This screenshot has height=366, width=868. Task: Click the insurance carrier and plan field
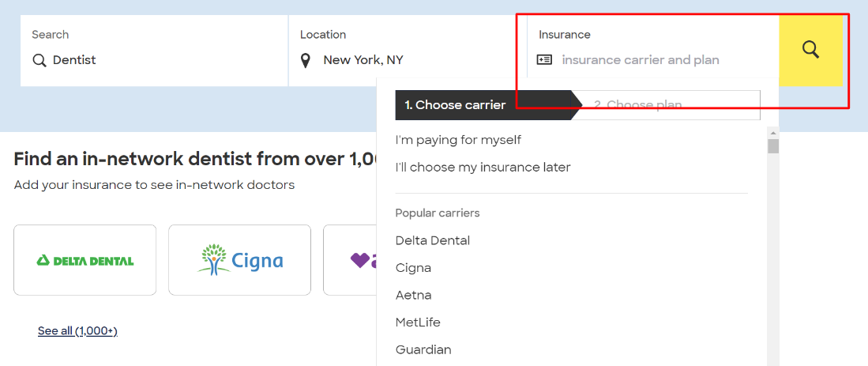click(x=641, y=60)
